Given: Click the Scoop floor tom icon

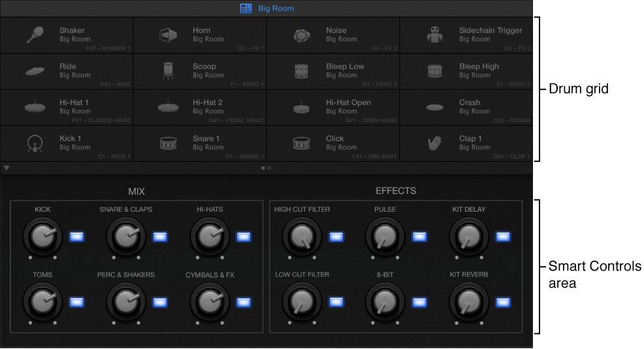Looking at the screenshot, I should coord(168,71).
